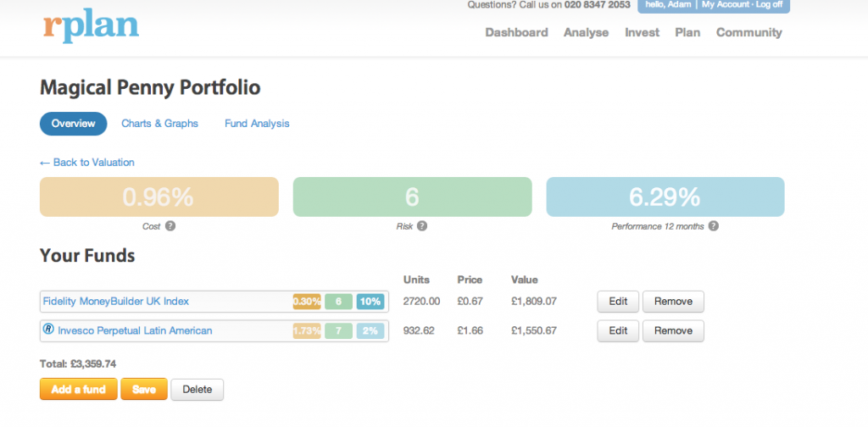Screen dimensions: 868x427
Task: Click Invesco's 1.73% cost badge
Action: [x=307, y=330]
